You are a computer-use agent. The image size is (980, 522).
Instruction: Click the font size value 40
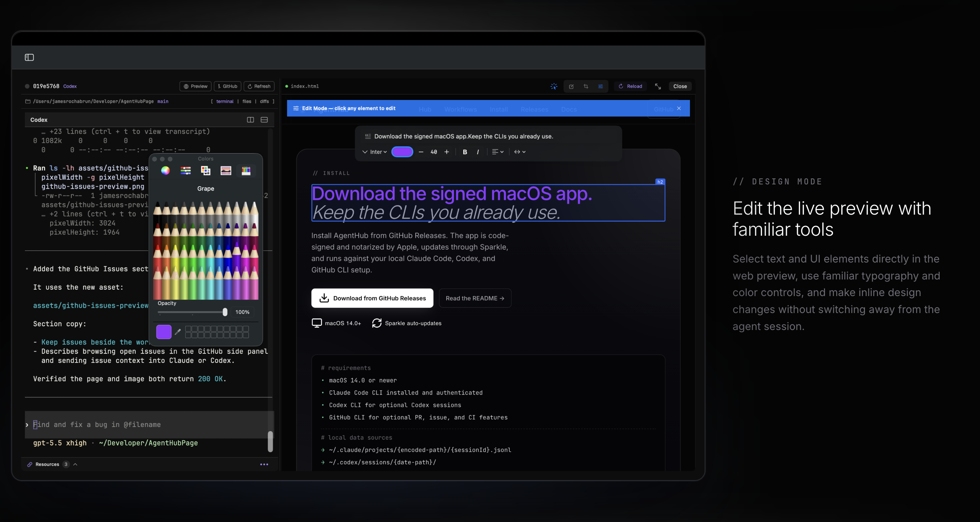pos(434,152)
